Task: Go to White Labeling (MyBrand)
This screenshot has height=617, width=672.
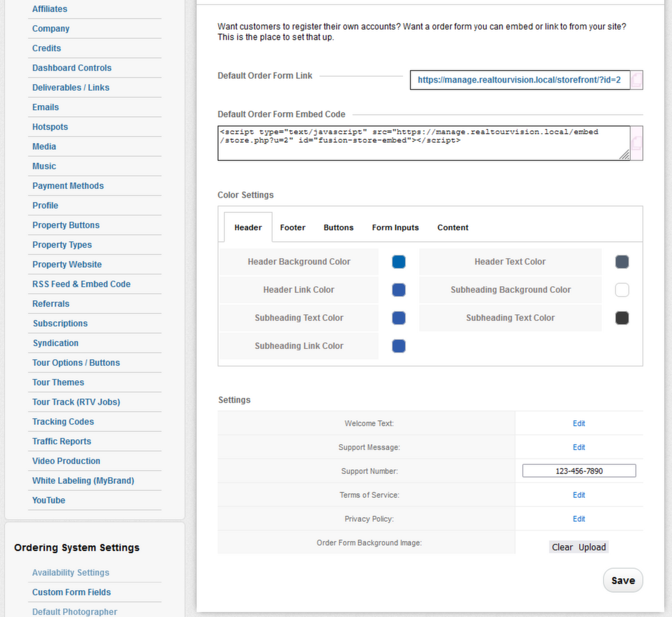Action: click(83, 481)
